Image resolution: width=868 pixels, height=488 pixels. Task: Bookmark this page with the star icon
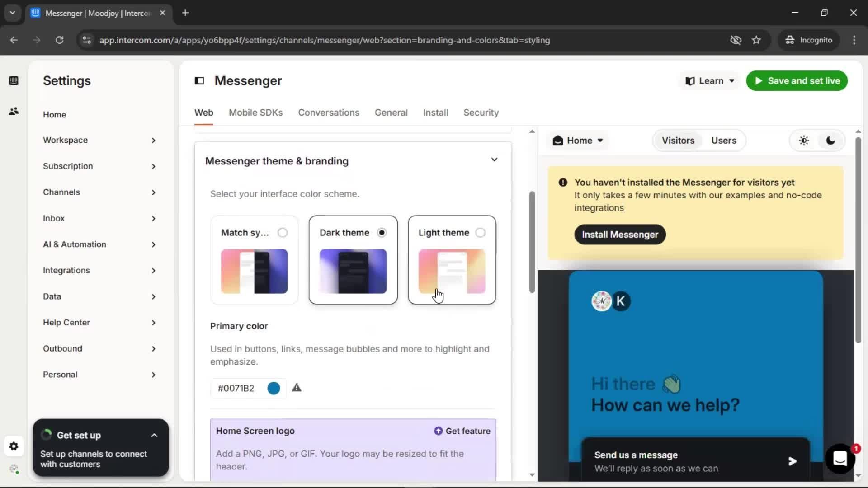[x=756, y=40]
